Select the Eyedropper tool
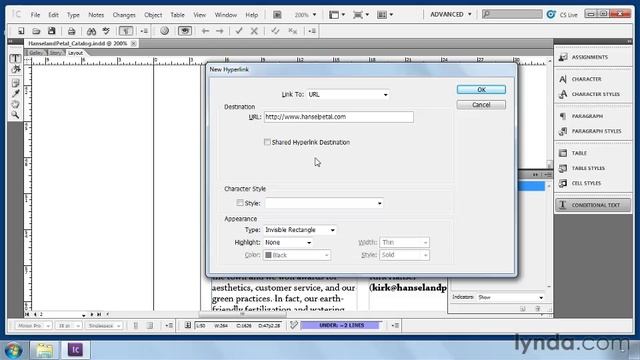The height and width of the screenshot is (360, 640). pos(16,94)
